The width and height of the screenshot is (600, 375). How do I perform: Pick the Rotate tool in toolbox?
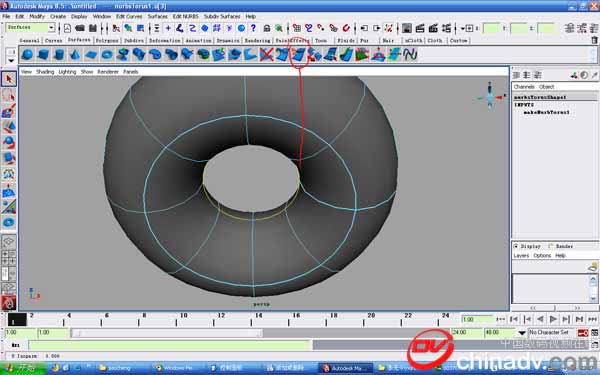(9, 142)
